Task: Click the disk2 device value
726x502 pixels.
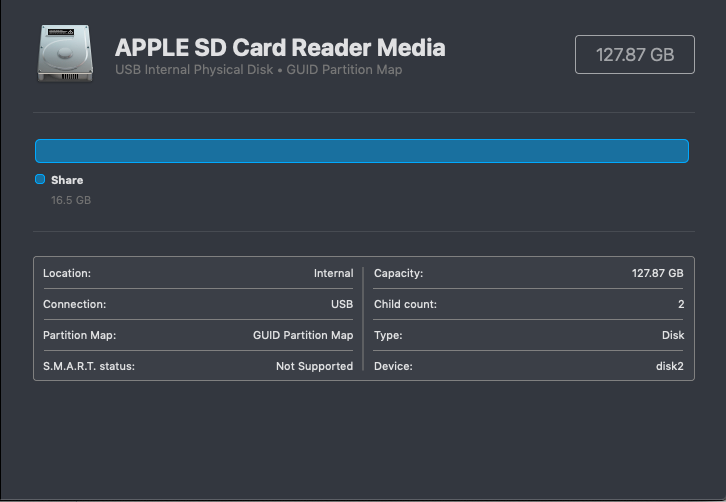Action: (670, 366)
